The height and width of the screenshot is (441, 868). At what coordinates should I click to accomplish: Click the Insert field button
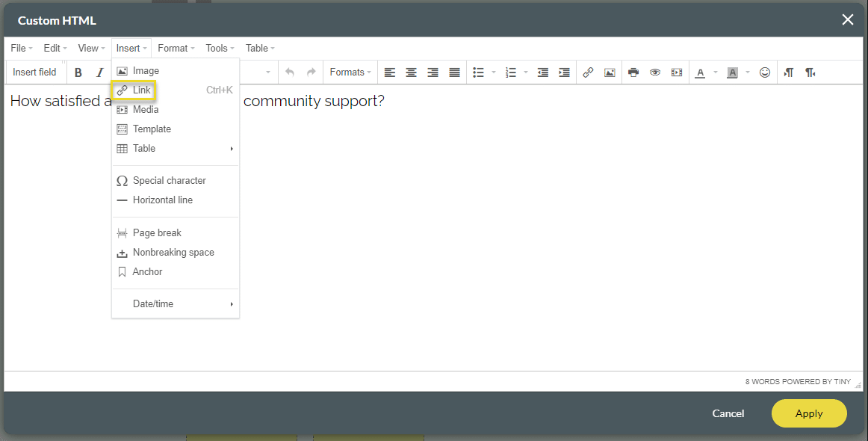(x=34, y=73)
